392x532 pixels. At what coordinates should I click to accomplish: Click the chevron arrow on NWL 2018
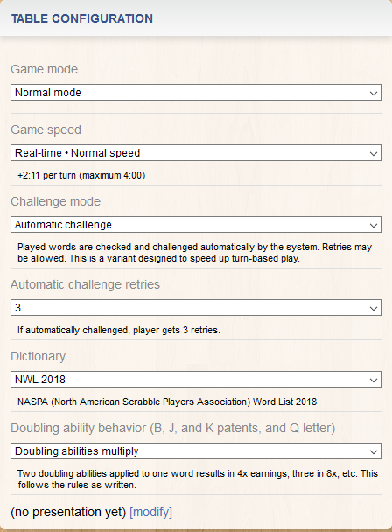click(374, 380)
